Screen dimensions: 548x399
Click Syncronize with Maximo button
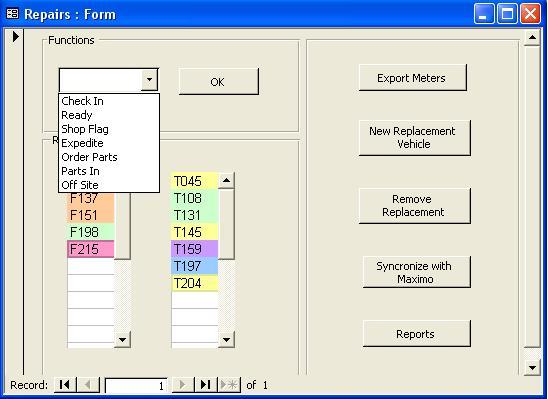[417, 272]
